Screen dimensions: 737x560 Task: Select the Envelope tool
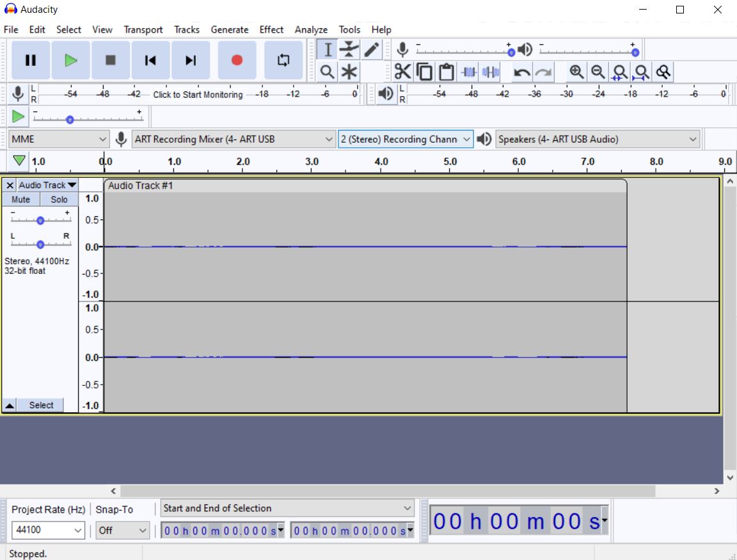(349, 49)
